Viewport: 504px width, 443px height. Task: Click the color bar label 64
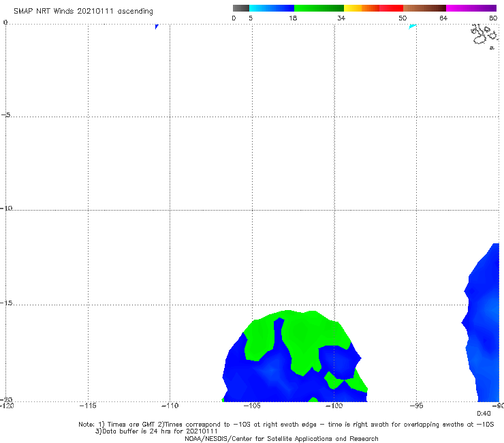click(x=443, y=18)
